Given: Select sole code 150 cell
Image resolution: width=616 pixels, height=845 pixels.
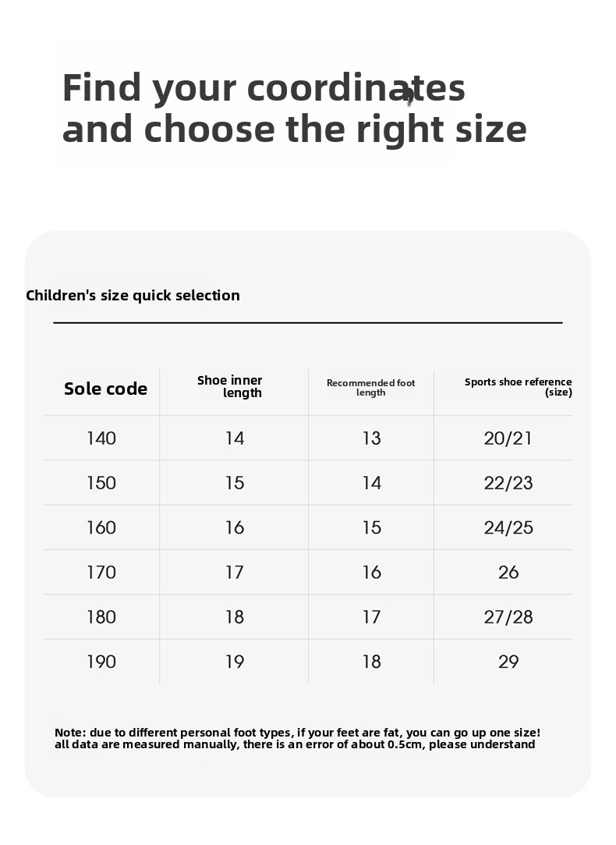Looking at the screenshot, I should (101, 483).
